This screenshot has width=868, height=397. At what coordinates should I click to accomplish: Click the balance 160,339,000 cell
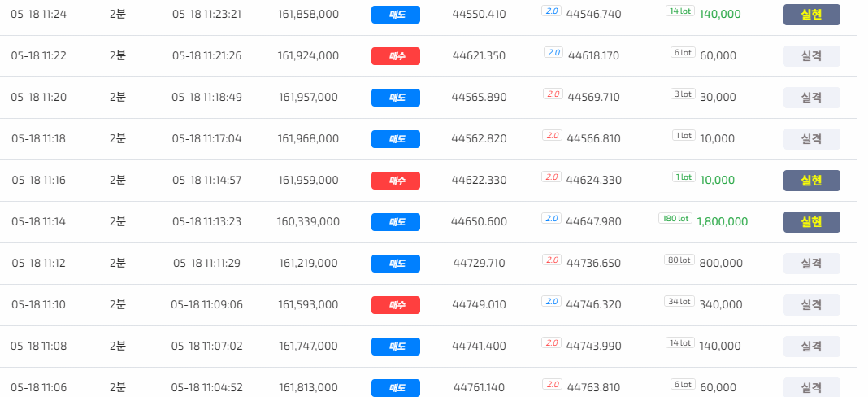(308, 222)
